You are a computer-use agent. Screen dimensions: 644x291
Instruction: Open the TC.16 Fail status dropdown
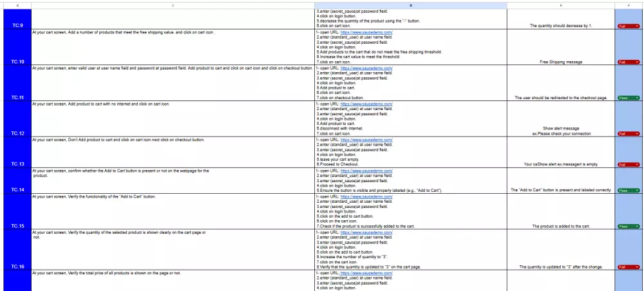[629, 267]
